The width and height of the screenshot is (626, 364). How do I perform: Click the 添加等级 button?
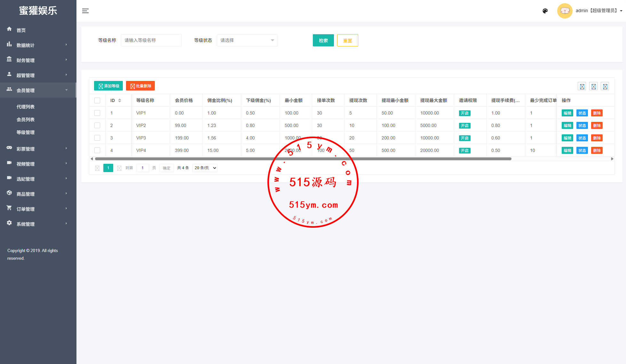tap(108, 86)
